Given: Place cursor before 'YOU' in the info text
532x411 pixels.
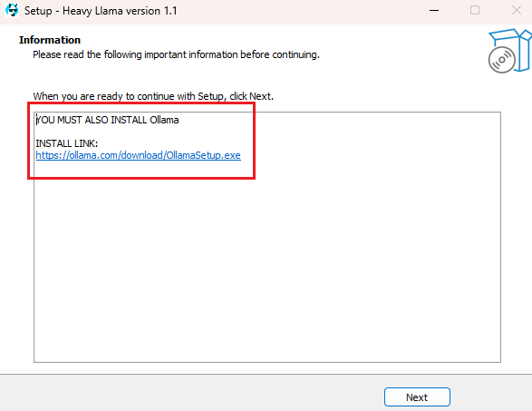Looking at the screenshot, I should [36, 120].
